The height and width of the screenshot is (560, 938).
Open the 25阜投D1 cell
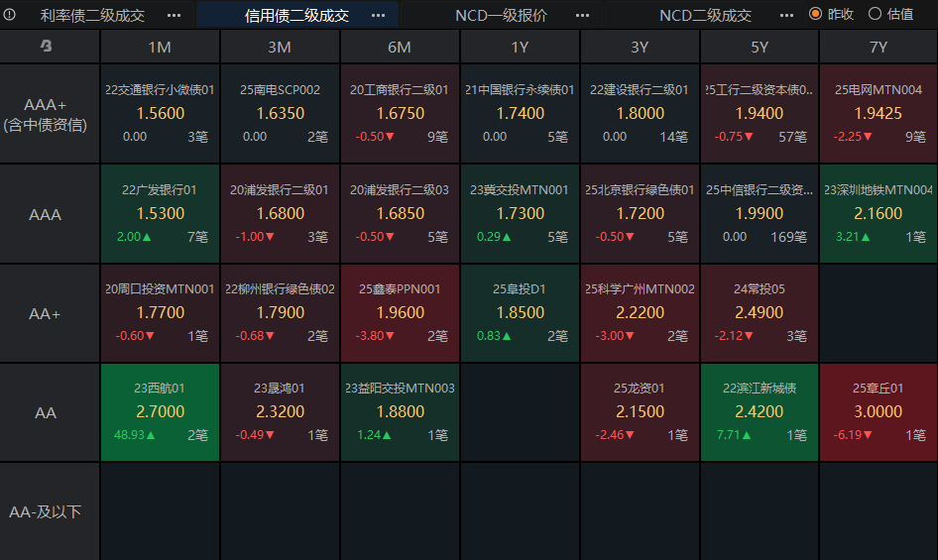[x=520, y=313]
